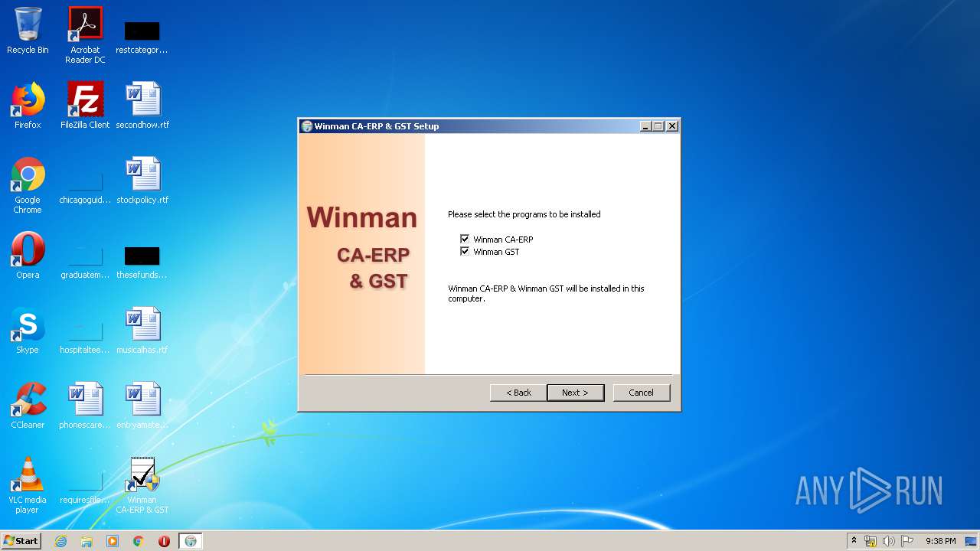Select the entryamate... document icon
The image size is (980, 551).
click(x=142, y=406)
